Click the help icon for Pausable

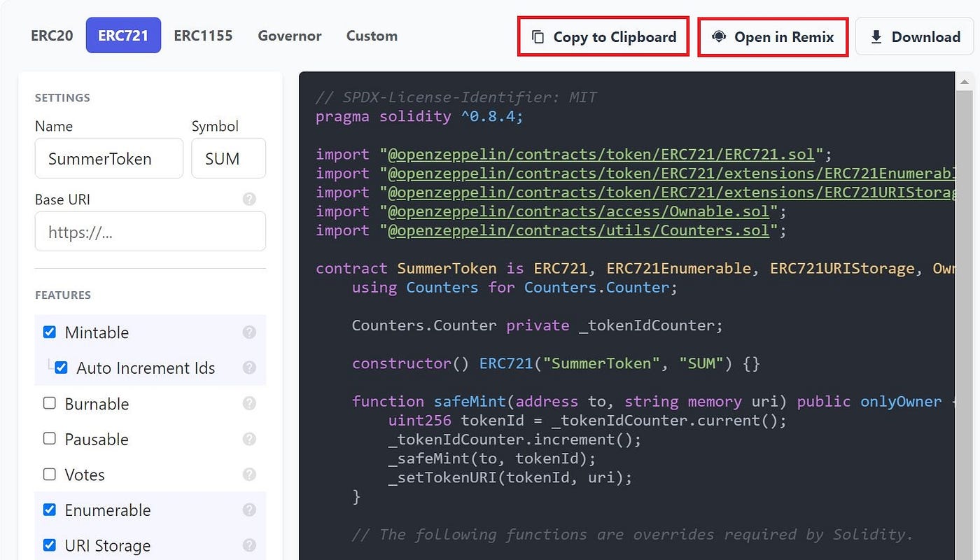(249, 439)
